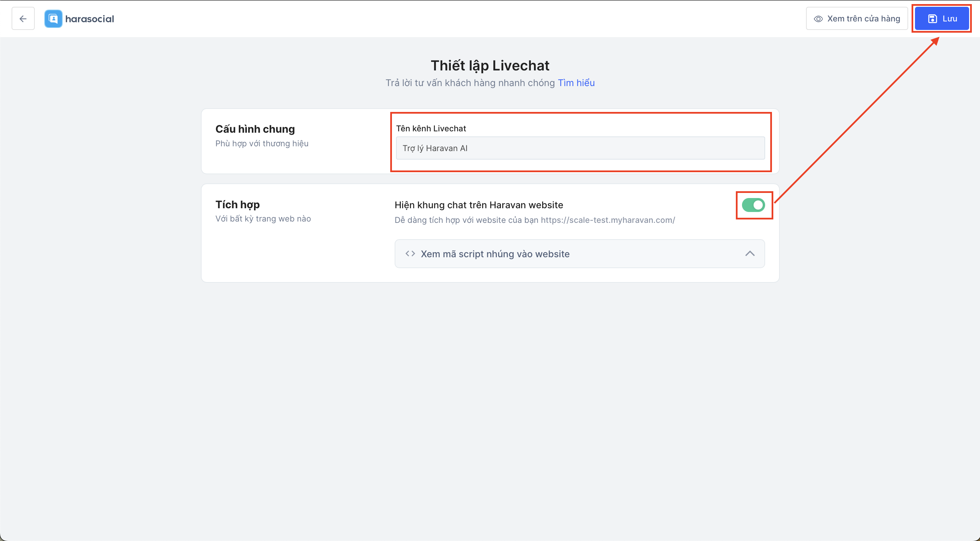Open the "Tìm hiểu" learn more link

click(576, 83)
